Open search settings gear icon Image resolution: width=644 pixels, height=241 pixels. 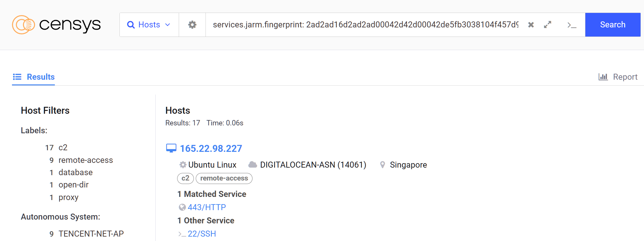[x=192, y=25]
